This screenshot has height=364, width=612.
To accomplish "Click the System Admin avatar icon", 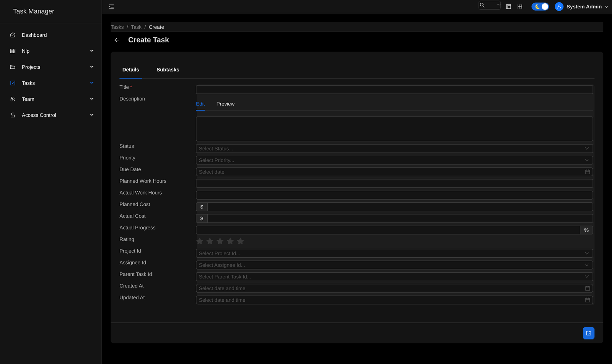I will [x=559, y=6].
